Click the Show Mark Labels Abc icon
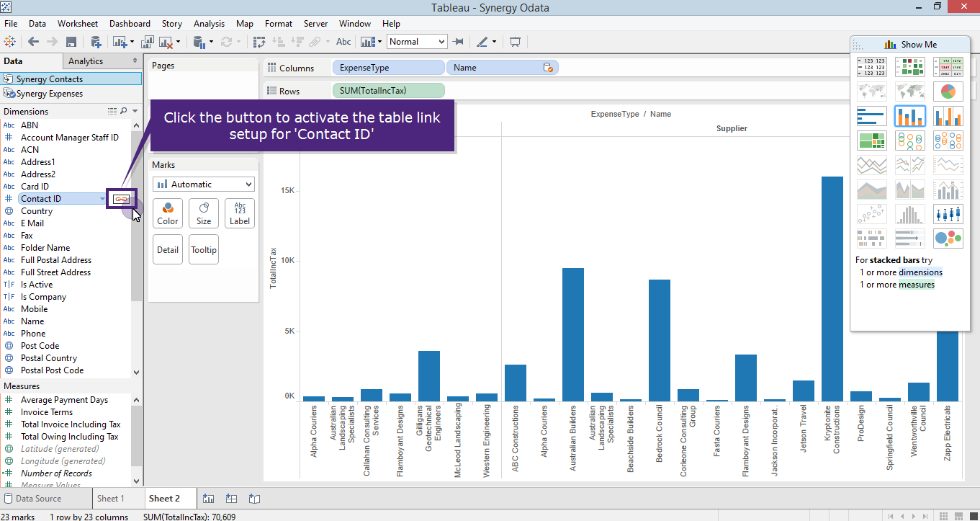The image size is (980, 521). pos(344,42)
